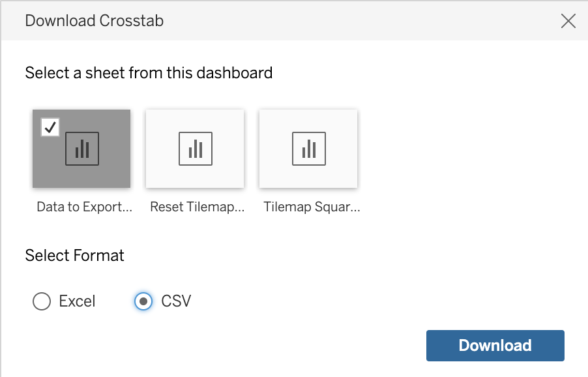
Task: Click the bar chart icon in Reset Tilemap tile
Action: [196, 149]
